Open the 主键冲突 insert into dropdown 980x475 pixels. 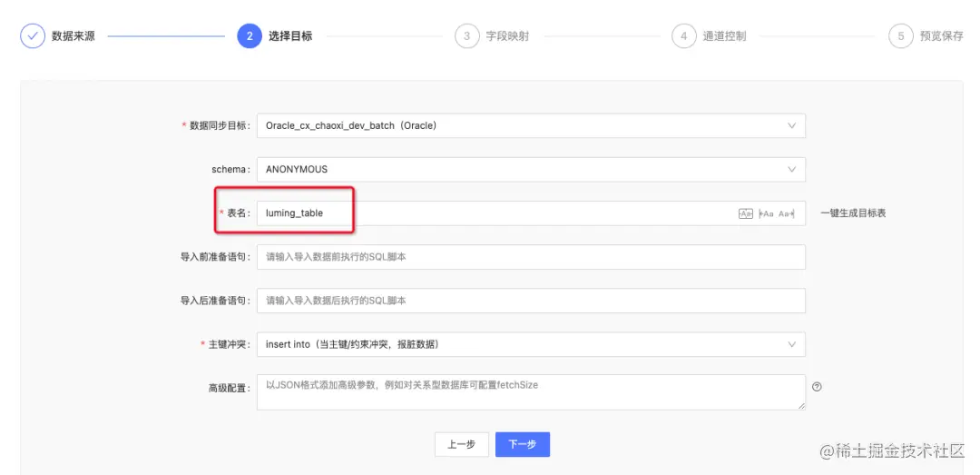(x=531, y=344)
